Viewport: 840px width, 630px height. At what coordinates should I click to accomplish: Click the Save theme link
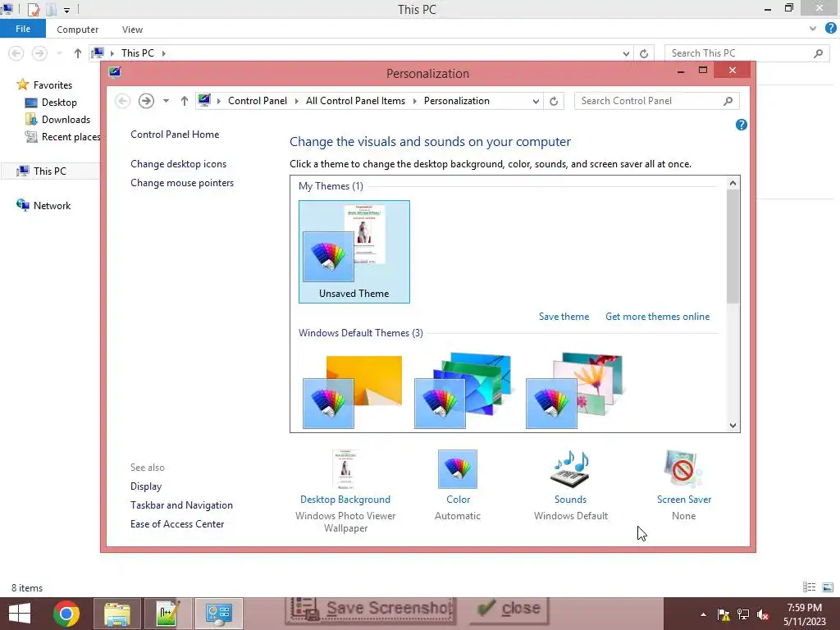(x=564, y=317)
